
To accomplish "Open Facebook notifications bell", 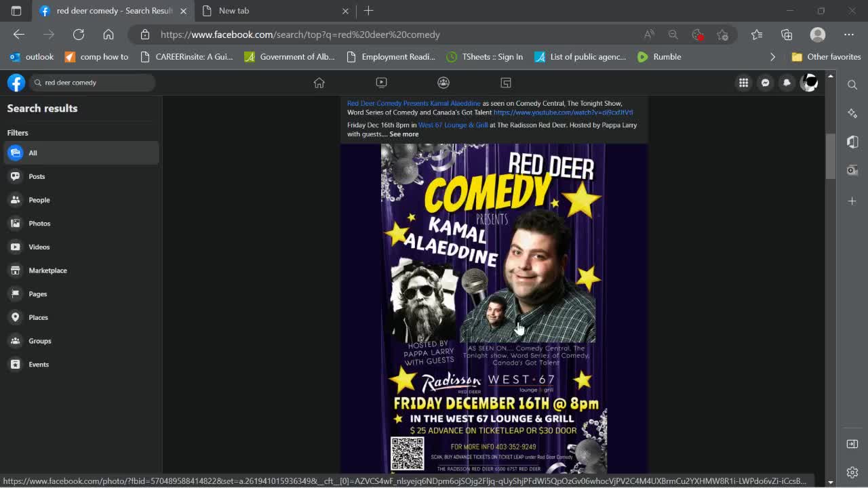I will tap(787, 83).
